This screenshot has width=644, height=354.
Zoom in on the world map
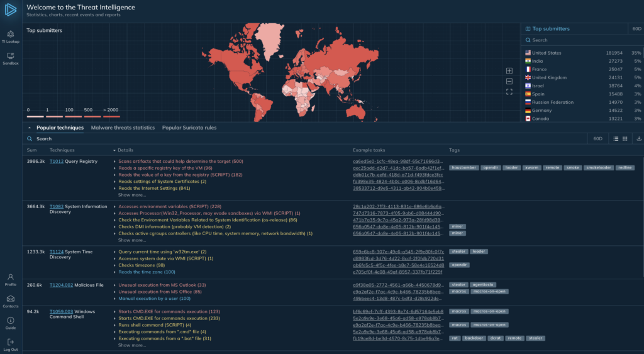click(509, 71)
